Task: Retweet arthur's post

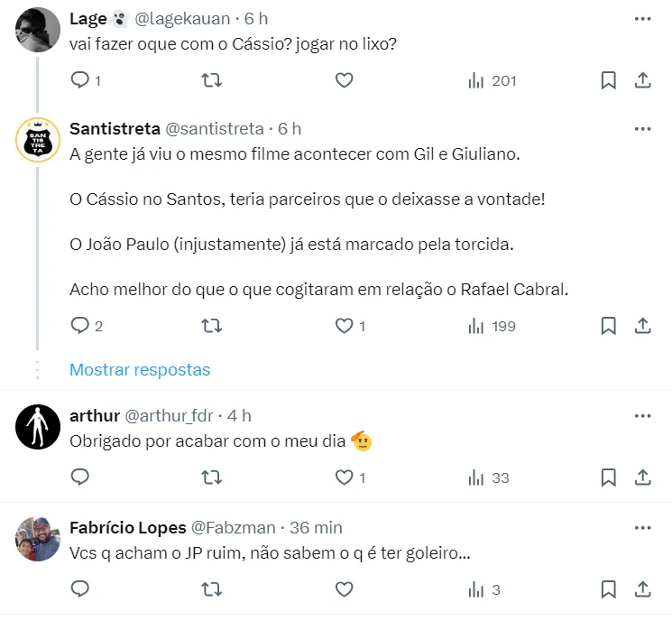Action: pyautogui.click(x=211, y=477)
